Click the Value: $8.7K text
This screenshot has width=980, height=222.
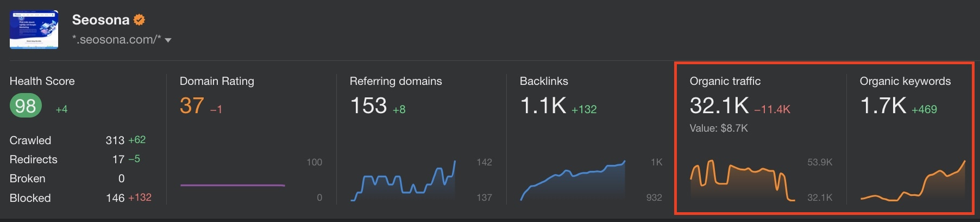coord(719,128)
